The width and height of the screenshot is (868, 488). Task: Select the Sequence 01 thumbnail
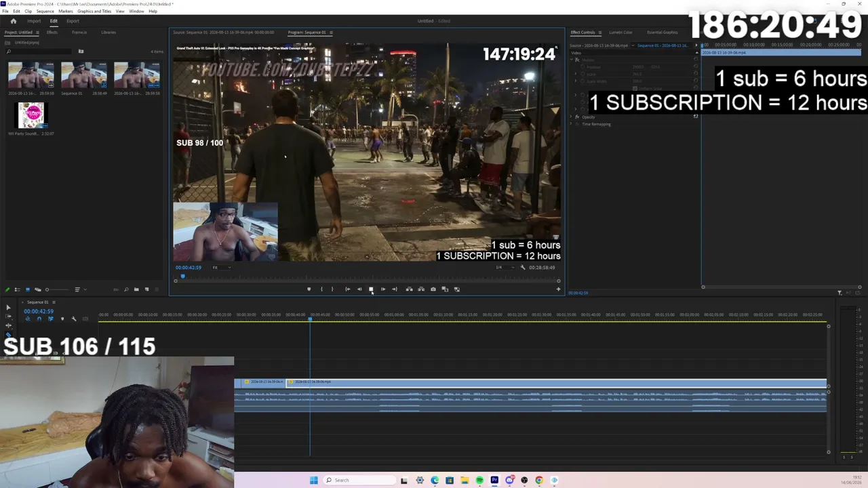[x=84, y=75]
